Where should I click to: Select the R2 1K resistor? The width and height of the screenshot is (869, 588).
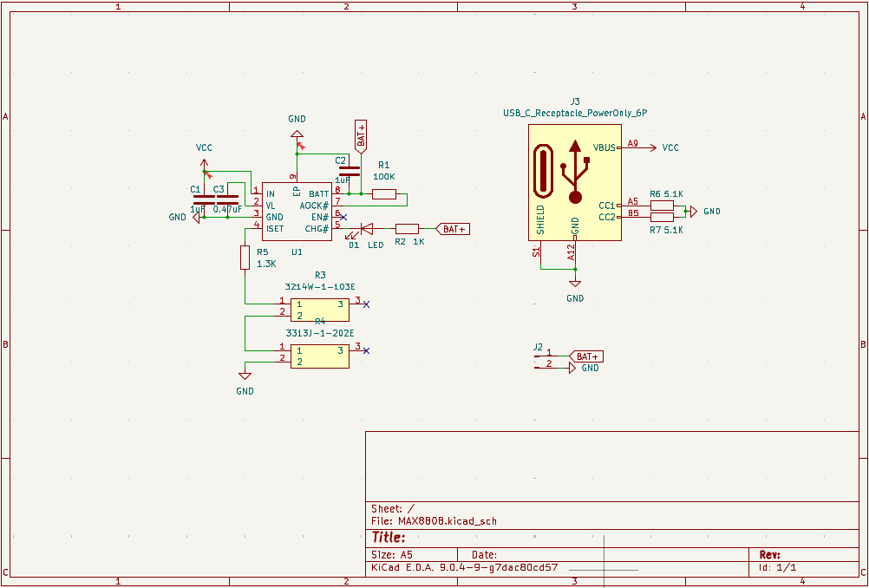click(407, 229)
